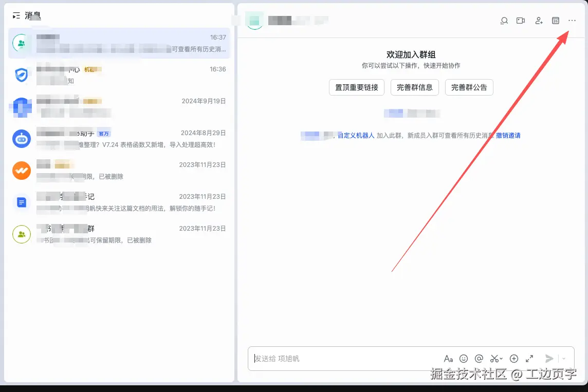Screen dimensions: 588x392
Task: Click 置顶重要链接 button
Action: [x=357, y=87]
